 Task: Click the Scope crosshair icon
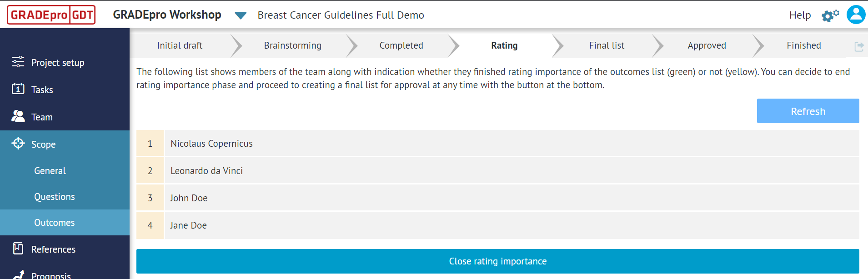click(18, 144)
